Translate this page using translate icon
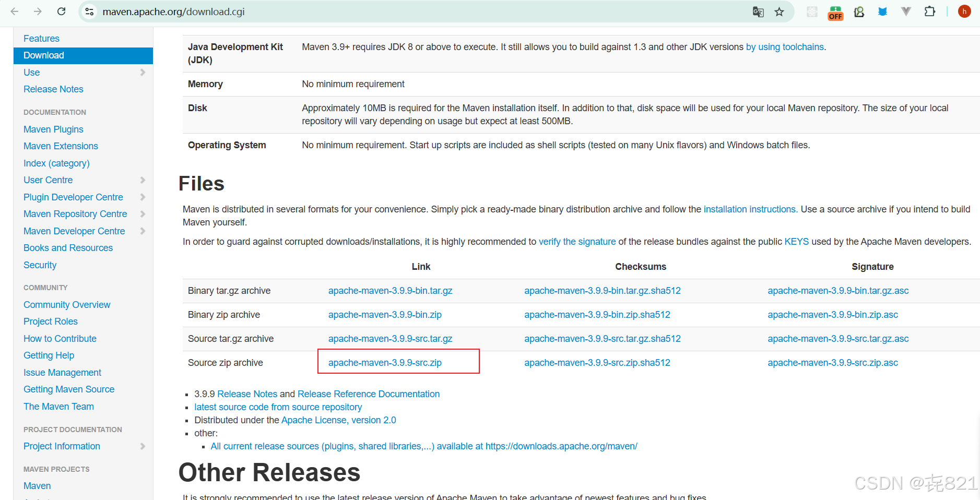Screen dimensions: 980x500 (758, 11)
